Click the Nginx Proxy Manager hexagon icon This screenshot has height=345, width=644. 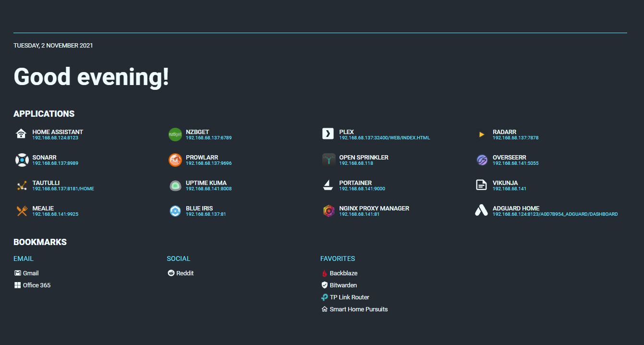tap(328, 211)
